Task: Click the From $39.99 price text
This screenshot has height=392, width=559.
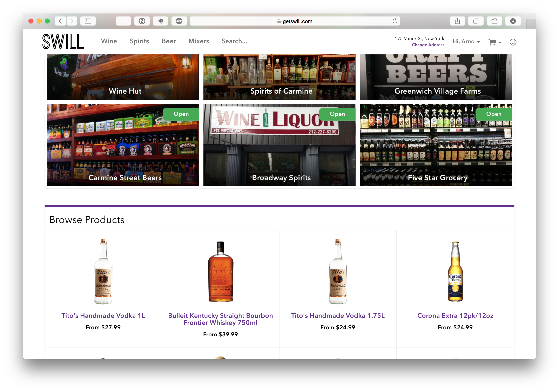Action: 221,334
